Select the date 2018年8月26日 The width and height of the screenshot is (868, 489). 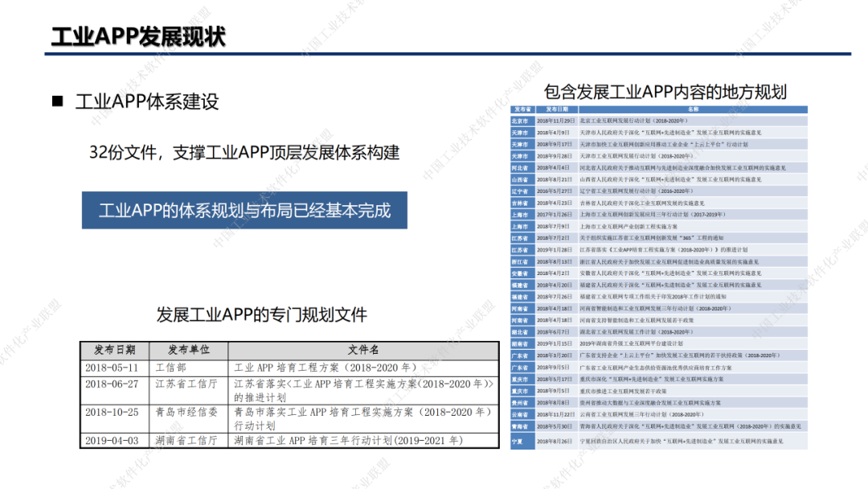pos(554,442)
